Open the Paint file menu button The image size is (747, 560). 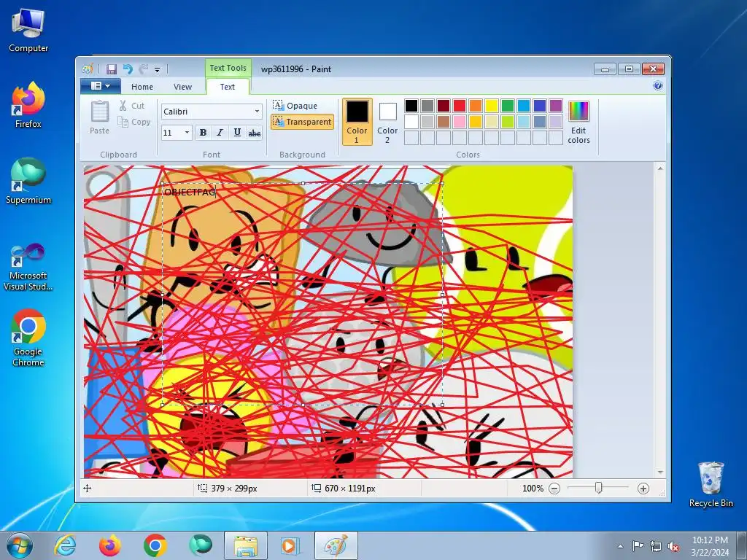100,86
